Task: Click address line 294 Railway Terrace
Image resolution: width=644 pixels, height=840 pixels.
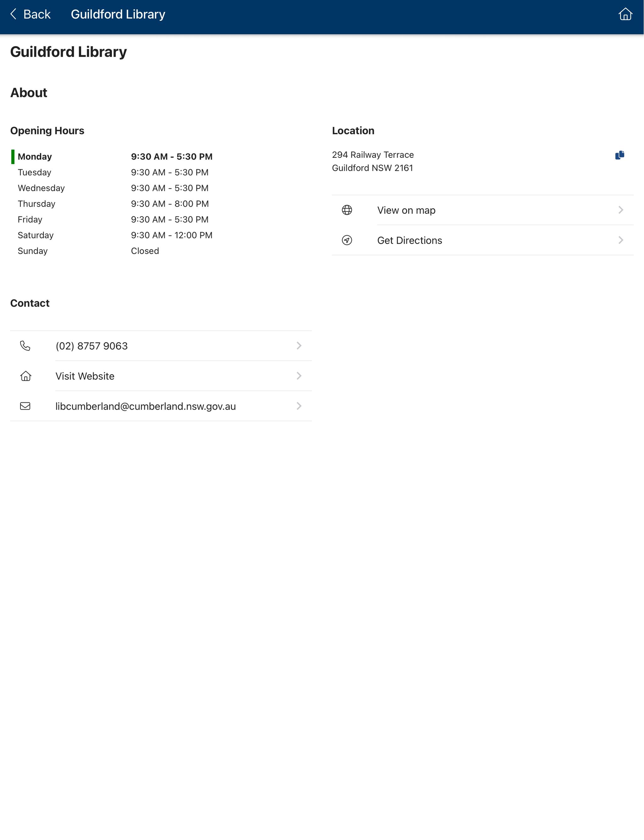Action: coord(373,155)
